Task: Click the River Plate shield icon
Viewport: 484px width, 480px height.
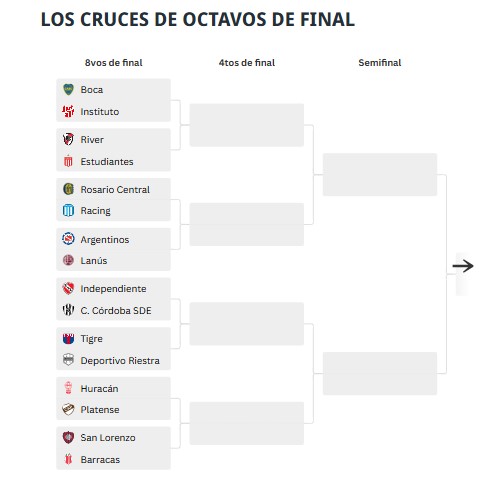Action: [68, 139]
